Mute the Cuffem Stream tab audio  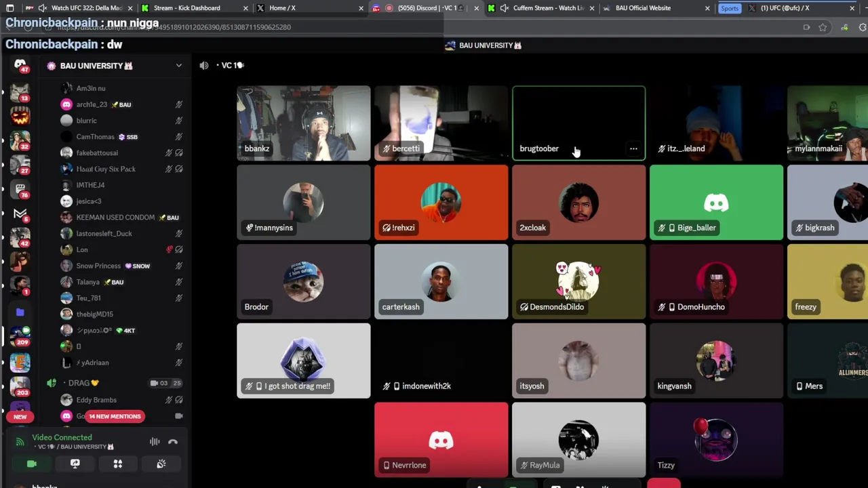(505, 8)
